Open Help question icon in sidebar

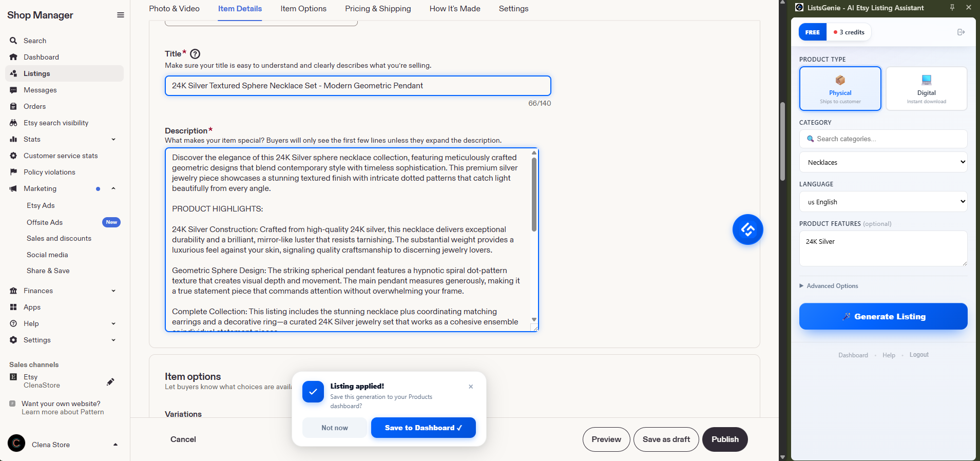click(13, 323)
